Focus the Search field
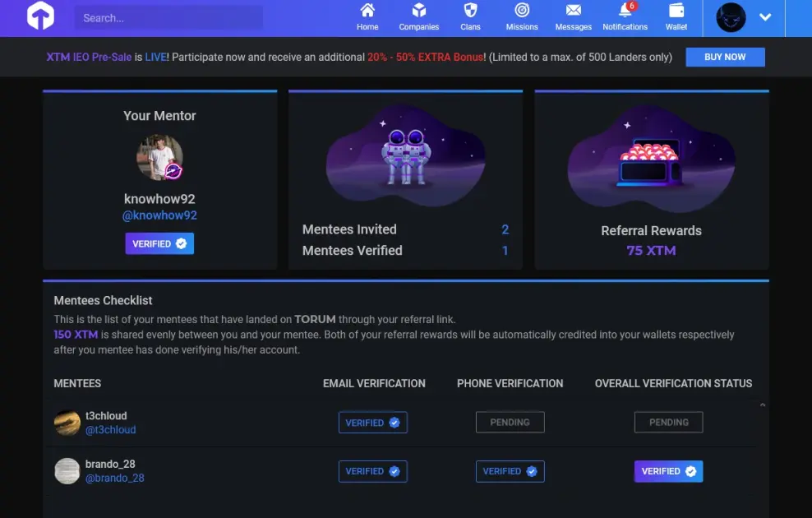812x518 pixels. pyautogui.click(x=168, y=18)
